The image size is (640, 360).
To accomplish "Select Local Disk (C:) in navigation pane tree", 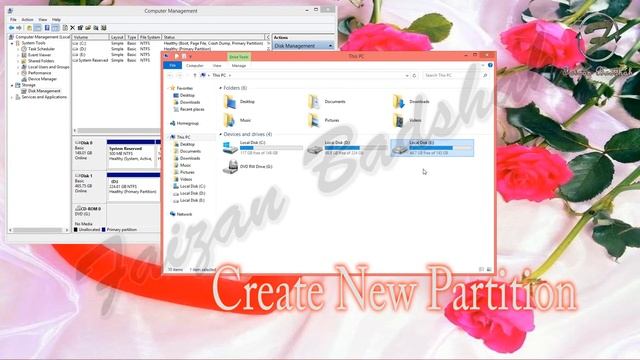I will click(x=189, y=187).
